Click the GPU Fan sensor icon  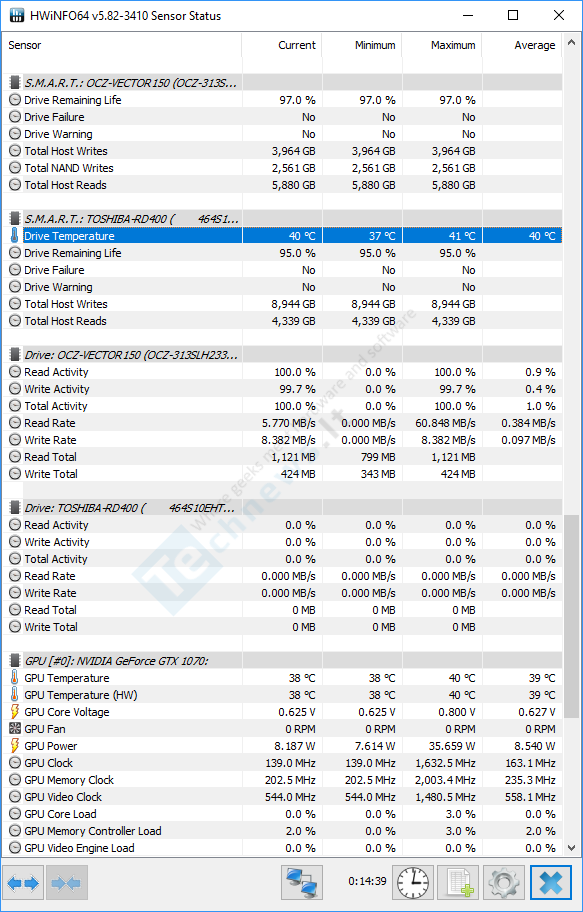click(15, 729)
